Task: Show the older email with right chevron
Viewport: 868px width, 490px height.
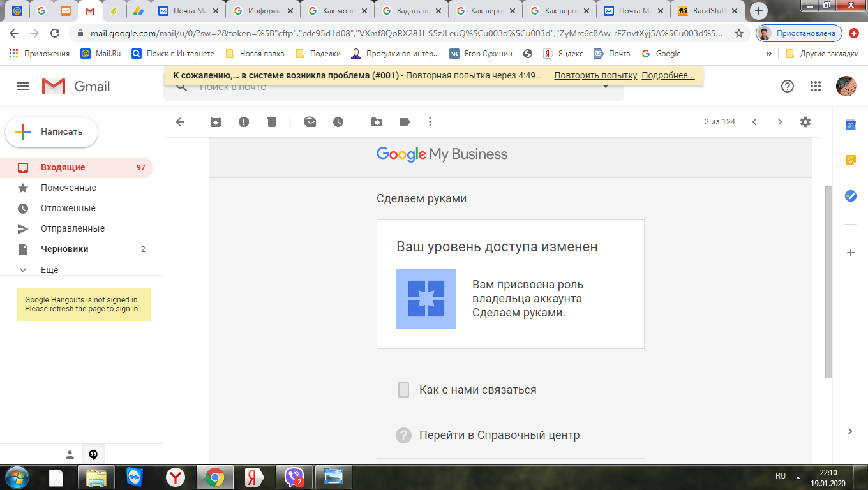Action: 779,122
